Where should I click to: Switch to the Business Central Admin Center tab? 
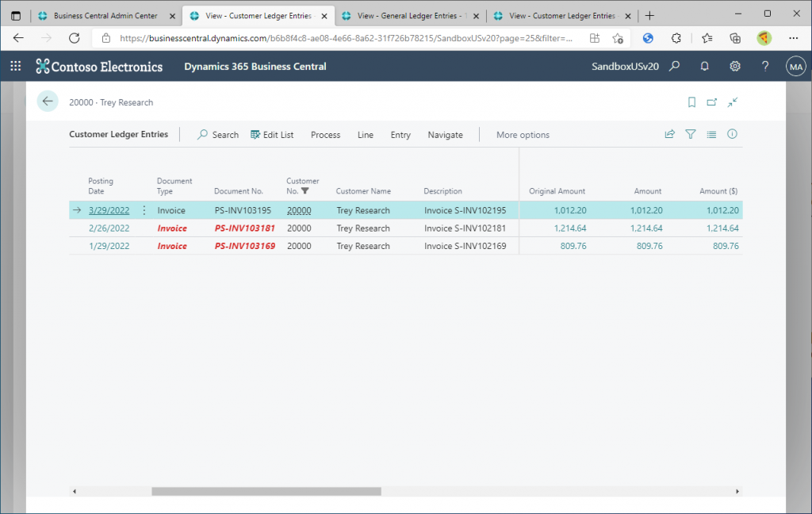[x=105, y=16]
